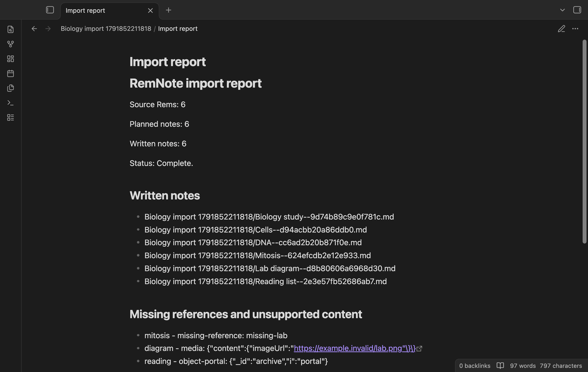Image resolution: width=588 pixels, height=372 pixels.
Task: Open graph view from ribbon
Action: point(10,44)
